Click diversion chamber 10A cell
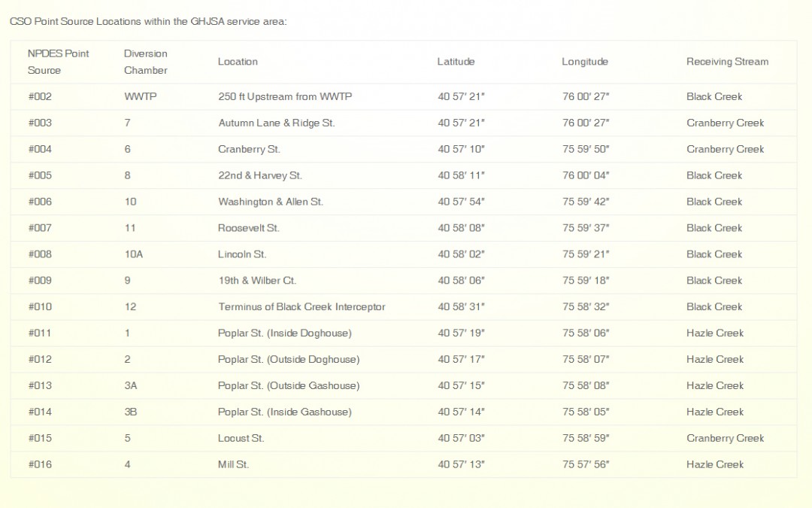The height and width of the screenshot is (508, 812). point(133,254)
